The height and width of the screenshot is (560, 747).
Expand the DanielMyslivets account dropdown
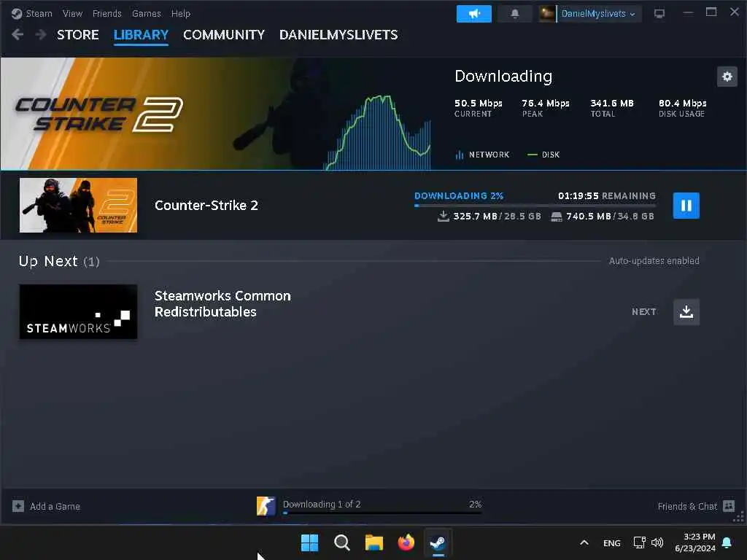coord(598,14)
